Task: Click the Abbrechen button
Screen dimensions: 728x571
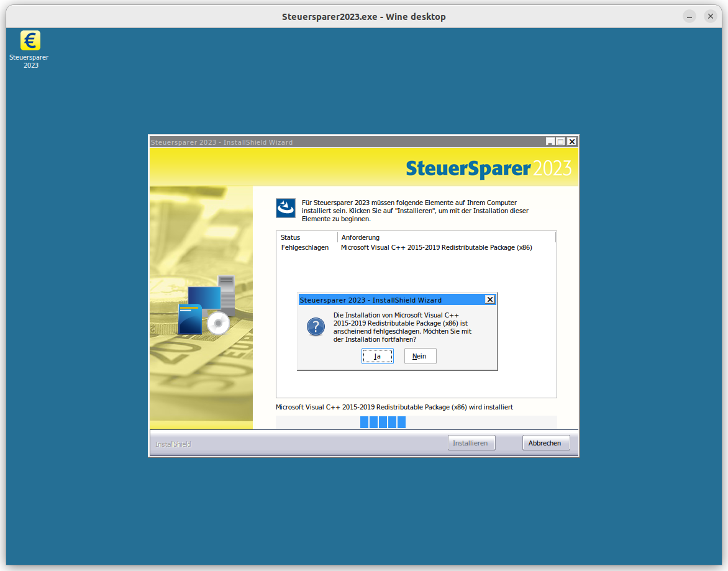Action: pos(545,443)
